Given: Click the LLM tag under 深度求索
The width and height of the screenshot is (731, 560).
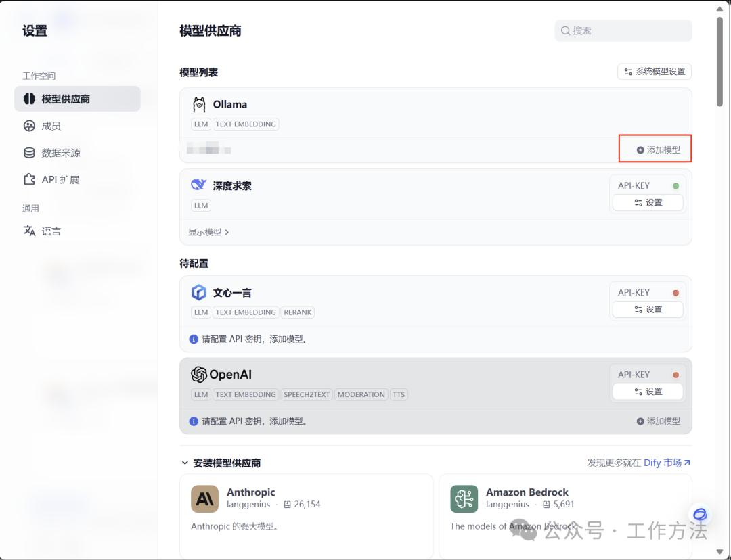Looking at the screenshot, I should [x=201, y=206].
